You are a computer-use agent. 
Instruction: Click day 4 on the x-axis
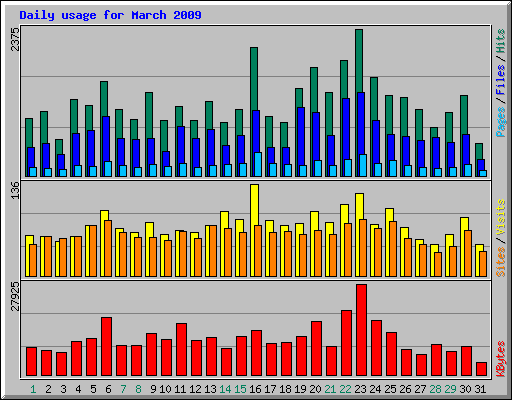(78, 389)
